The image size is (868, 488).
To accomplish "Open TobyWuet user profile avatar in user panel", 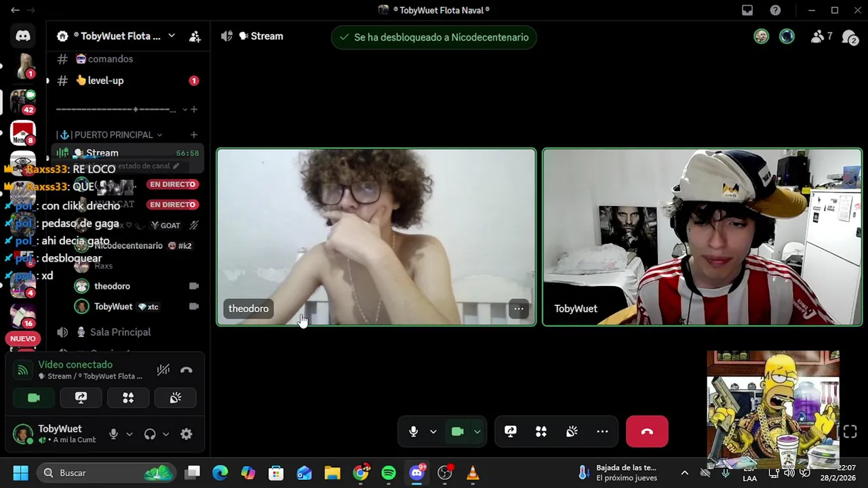I will pos(23,434).
